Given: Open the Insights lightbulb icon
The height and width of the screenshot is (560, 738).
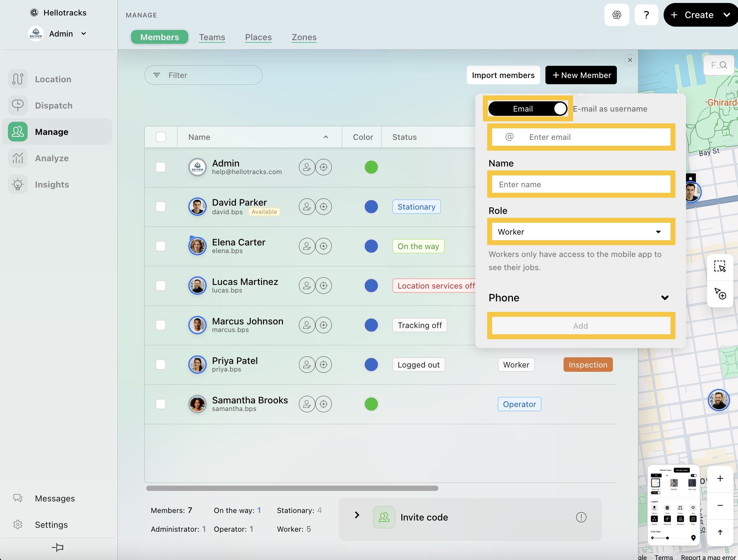Looking at the screenshot, I should click(18, 185).
